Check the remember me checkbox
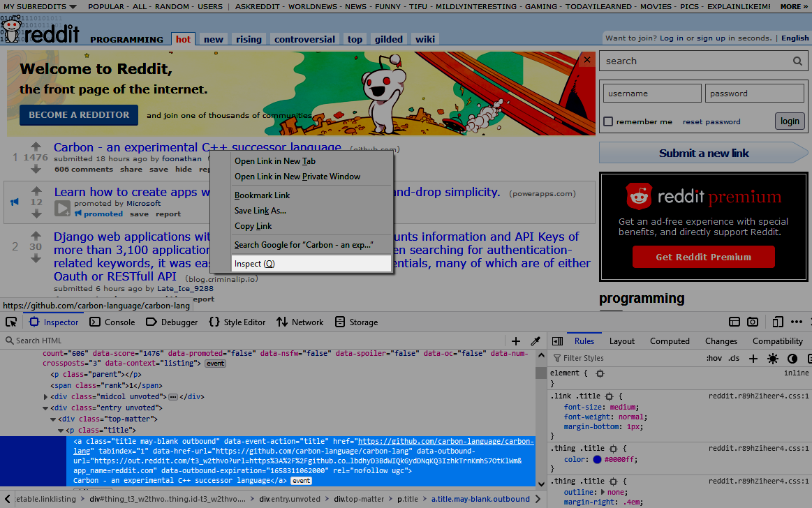812x508 pixels. (x=608, y=121)
